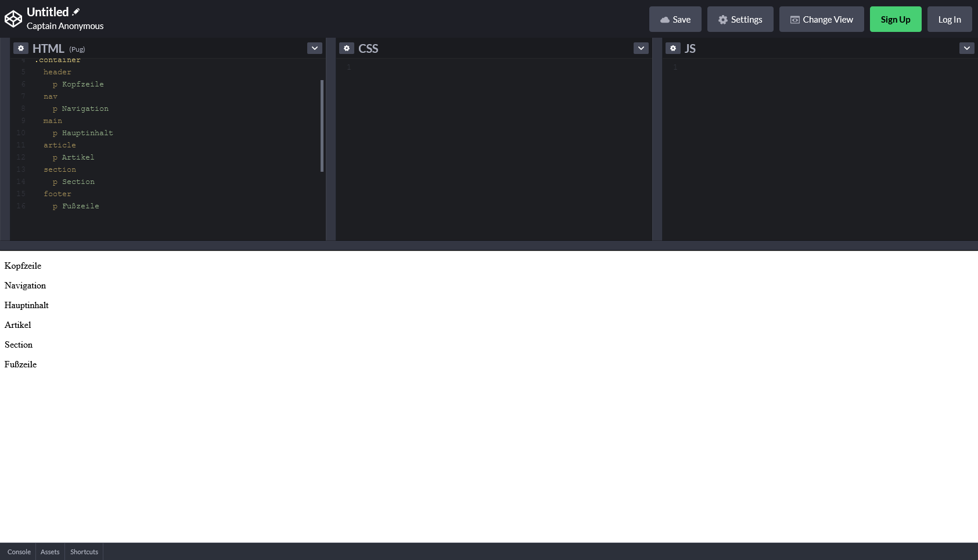Expand the JS panel dropdown arrow
This screenshot has height=560, width=978.
click(x=967, y=48)
